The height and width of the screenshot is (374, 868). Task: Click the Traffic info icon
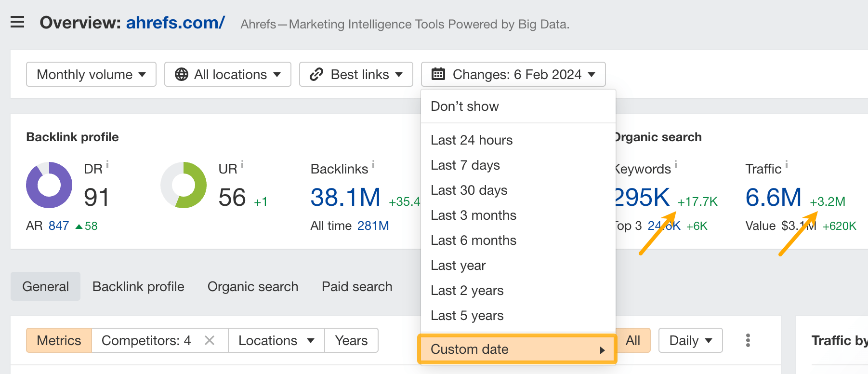coord(787,165)
